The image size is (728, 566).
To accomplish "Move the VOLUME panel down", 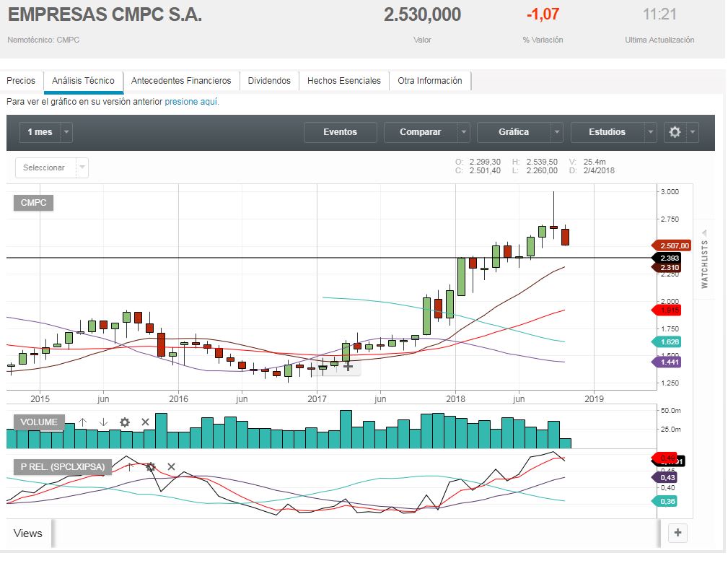I will pyautogui.click(x=103, y=422).
